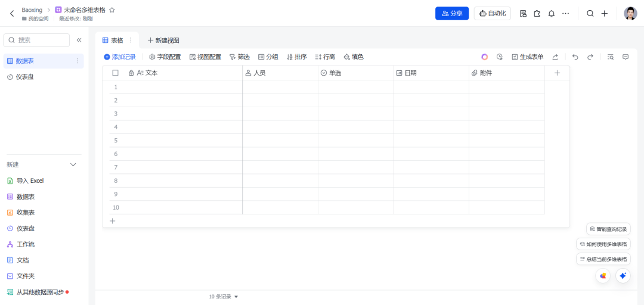The width and height of the screenshot is (644, 305).
Task: Add a new field with the header plus
Action: [x=557, y=73]
